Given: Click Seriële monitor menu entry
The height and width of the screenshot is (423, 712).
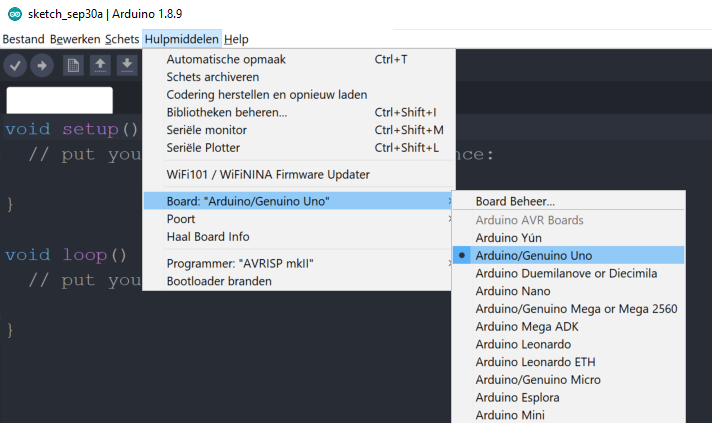Looking at the screenshot, I should 207,130.
